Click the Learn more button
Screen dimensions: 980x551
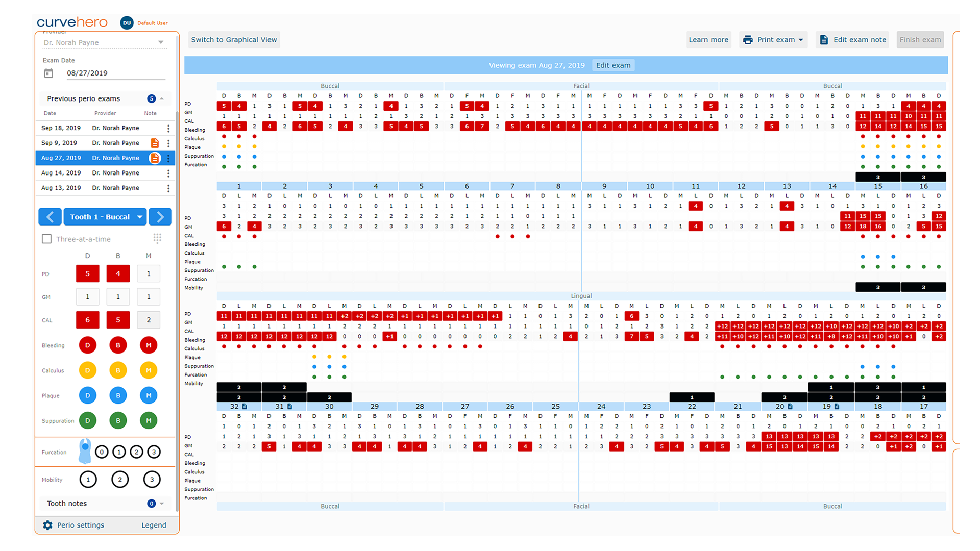coord(708,40)
